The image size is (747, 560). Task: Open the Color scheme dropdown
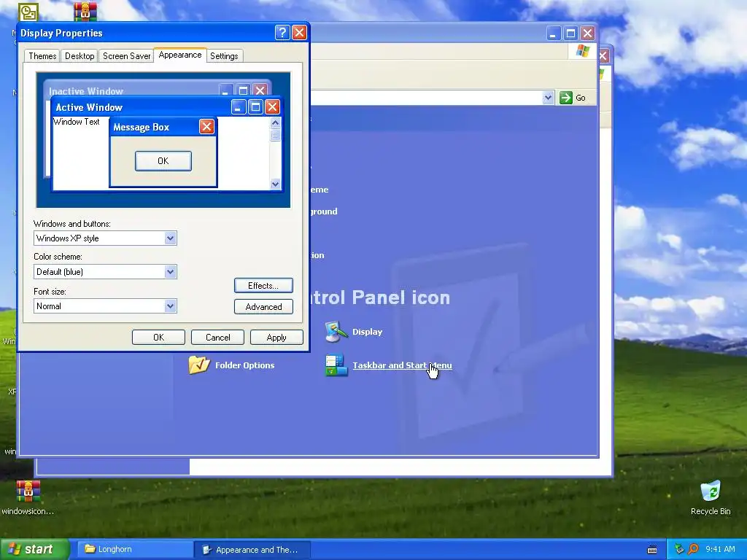pyautogui.click(x=170, y=272)
